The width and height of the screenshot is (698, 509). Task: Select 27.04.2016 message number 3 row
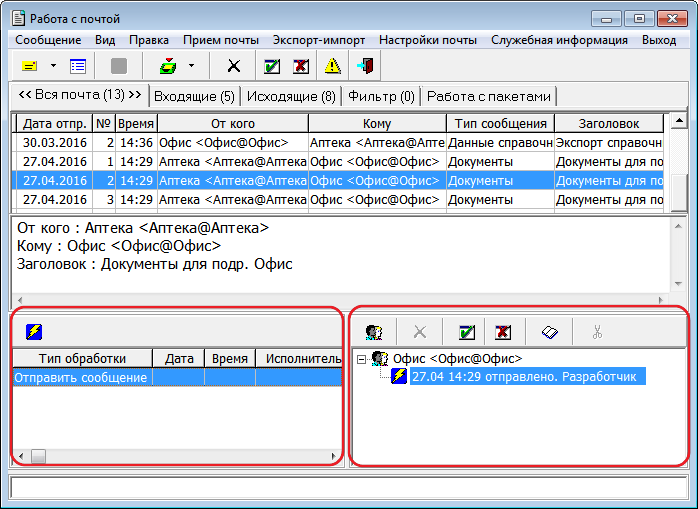tap(340, 200)
